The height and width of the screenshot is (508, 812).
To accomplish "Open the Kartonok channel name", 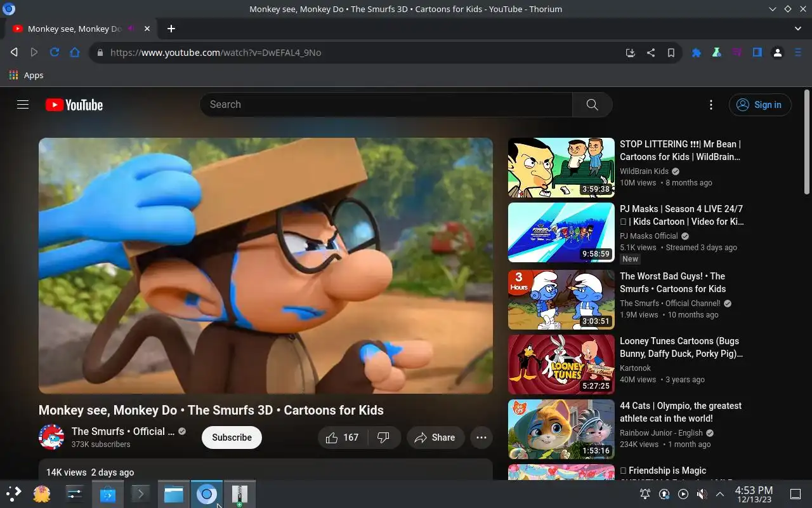I will [x=636, y=368].
